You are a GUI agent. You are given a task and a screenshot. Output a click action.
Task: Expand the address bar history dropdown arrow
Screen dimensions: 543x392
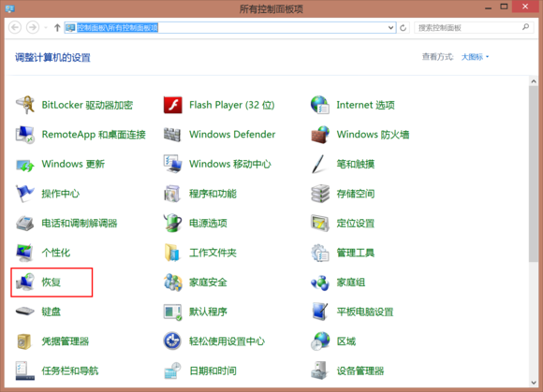pos(390,28)
